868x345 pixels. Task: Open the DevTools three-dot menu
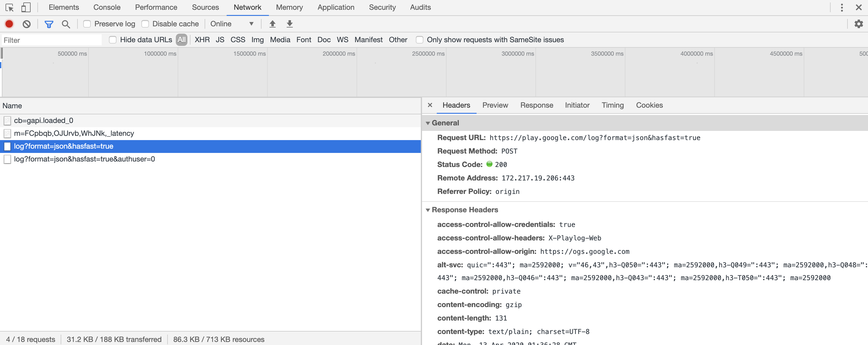842,7
